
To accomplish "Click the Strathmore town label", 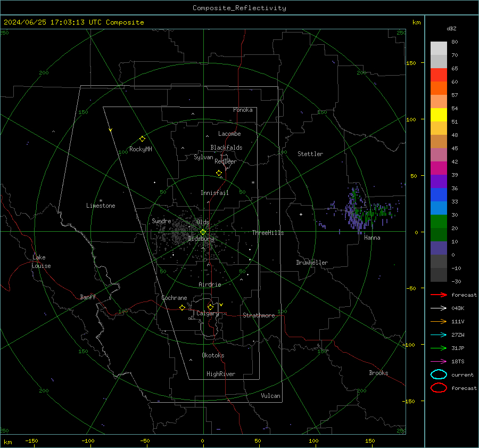I will 259,315.
